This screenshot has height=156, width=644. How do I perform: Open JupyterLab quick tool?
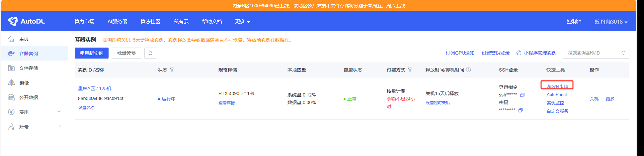pyautogui.click(x=557, y=86)
